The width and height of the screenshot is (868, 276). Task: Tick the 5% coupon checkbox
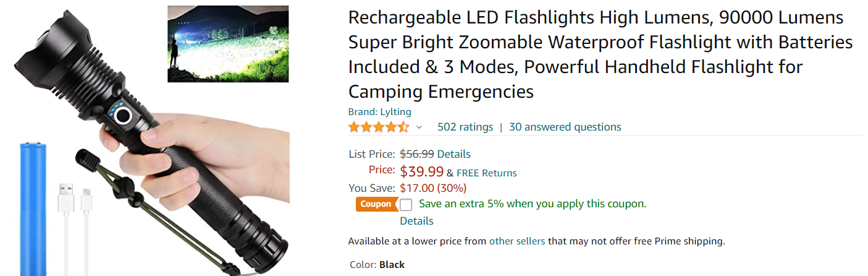pyautogui.click(x=406, y=205)
